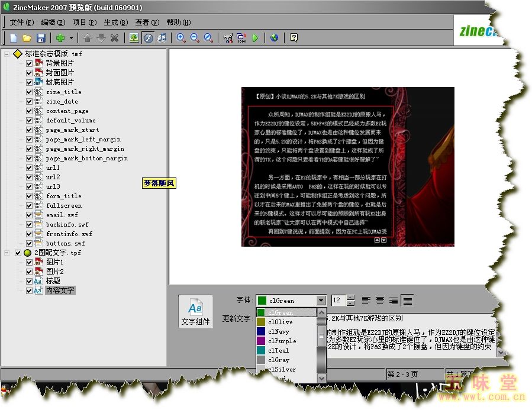Click the Zoom in magnifier icon
Viewport: 532px width, 410px height.
[x=181, y=38]
